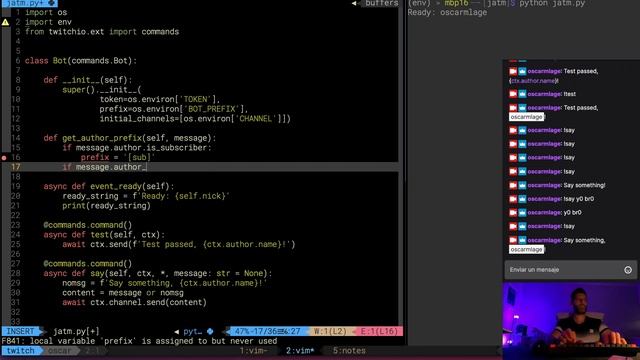
Task: Click the broadcaster badge on the '!test' message
Action: tap(513, 94)
